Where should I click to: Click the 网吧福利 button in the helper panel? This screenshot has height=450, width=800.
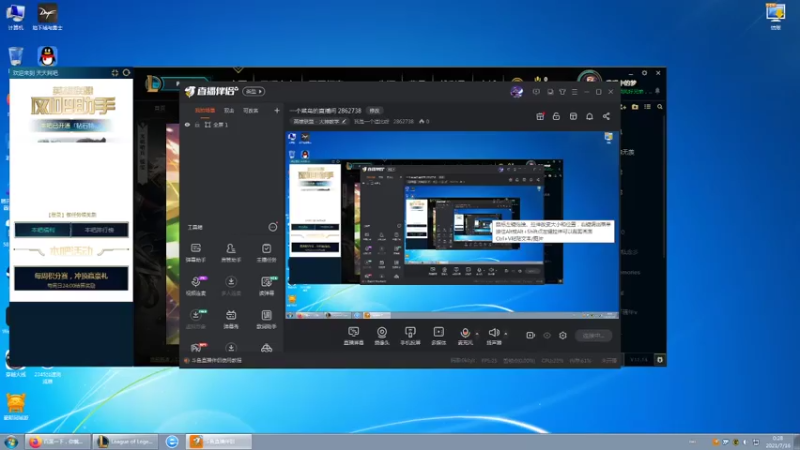pos(43,230)
